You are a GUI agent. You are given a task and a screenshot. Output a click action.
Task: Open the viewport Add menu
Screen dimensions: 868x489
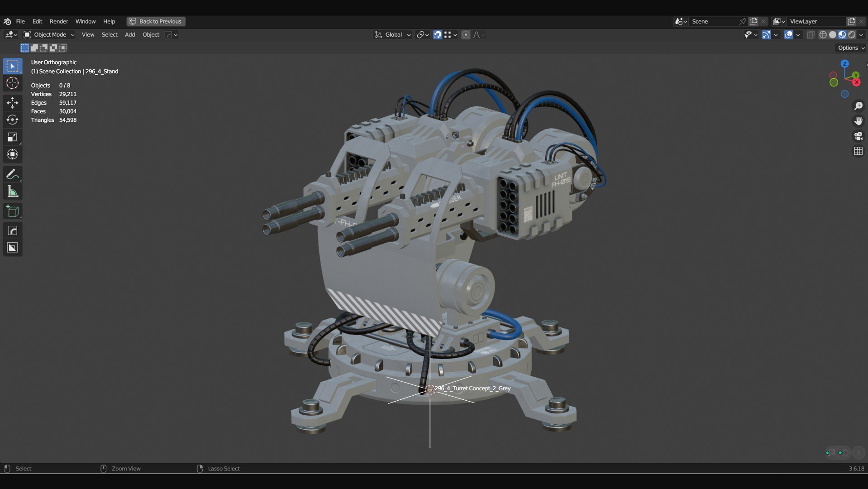point(130,35)
